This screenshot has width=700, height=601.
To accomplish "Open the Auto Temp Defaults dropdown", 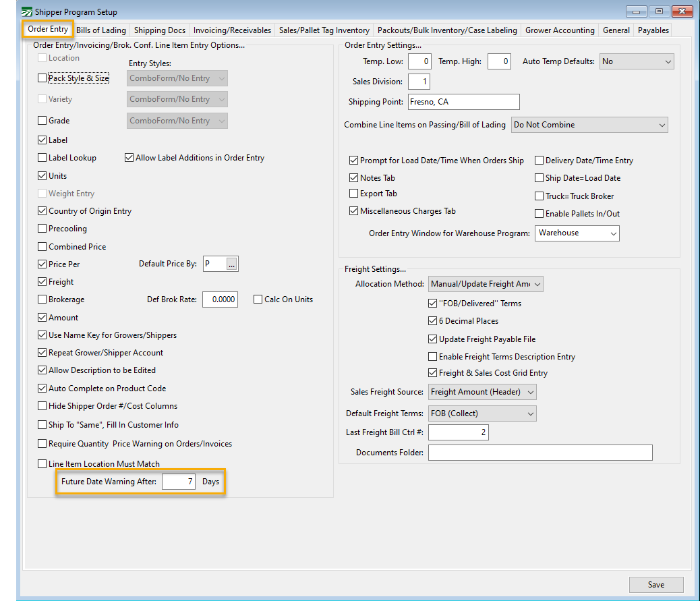I will point(636,61).
